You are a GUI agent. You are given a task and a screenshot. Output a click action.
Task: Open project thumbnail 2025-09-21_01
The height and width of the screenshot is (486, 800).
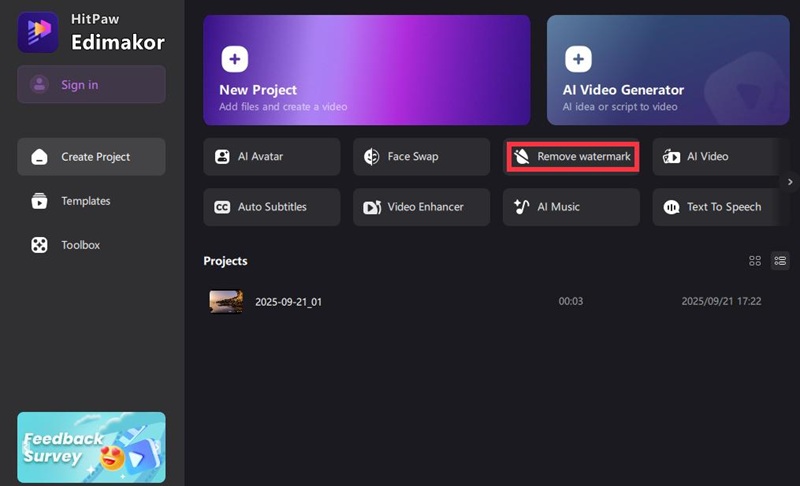click(x=226, y=301)
